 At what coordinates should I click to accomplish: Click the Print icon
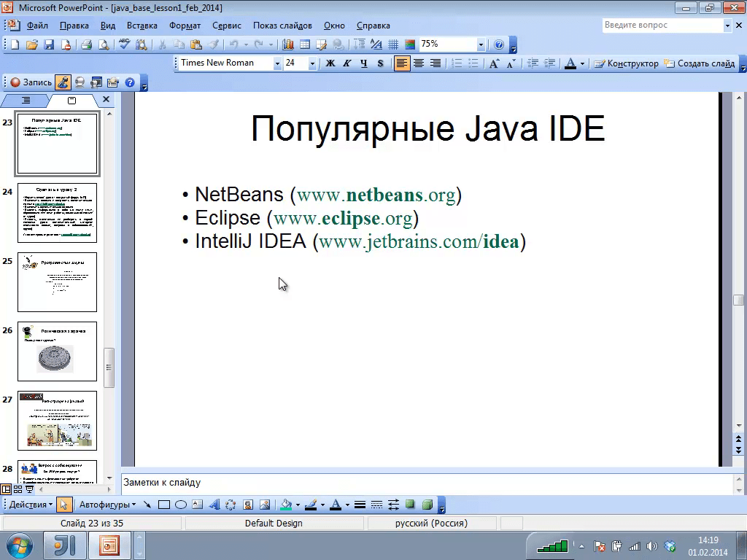[86, 44]
